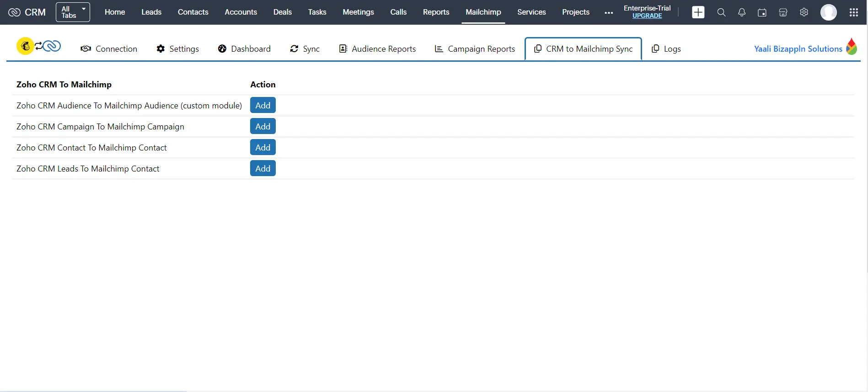Click the Dashboard palette icon
Viewport: 868px width, 392px height.
(x=222, y=49)
